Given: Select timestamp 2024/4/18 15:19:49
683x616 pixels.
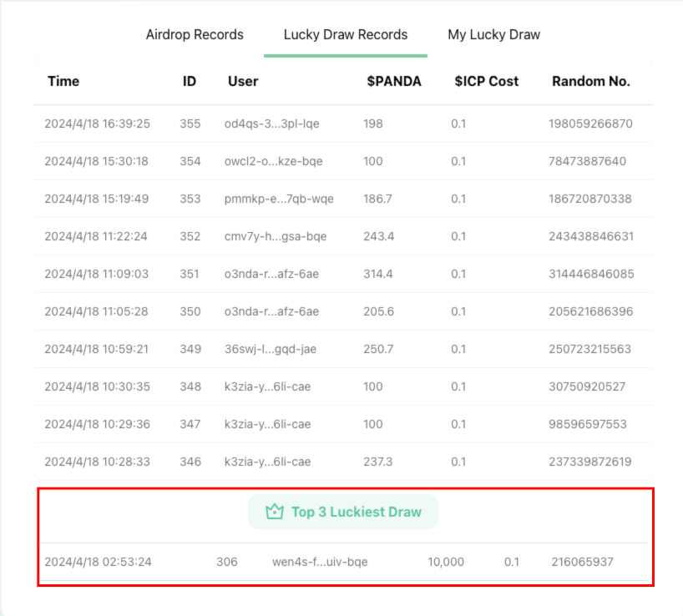Looking at the screenshot, I should click(x=96, y=199).
